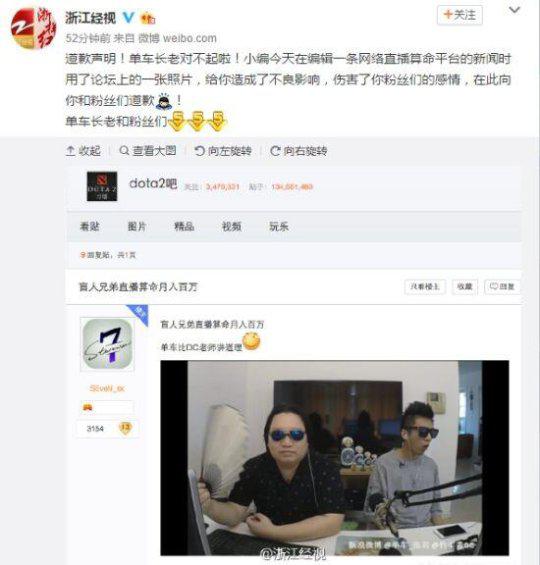View the full-size image via 查看大图
The width and height of the screenshot is (540, 565).
[148, 151]
